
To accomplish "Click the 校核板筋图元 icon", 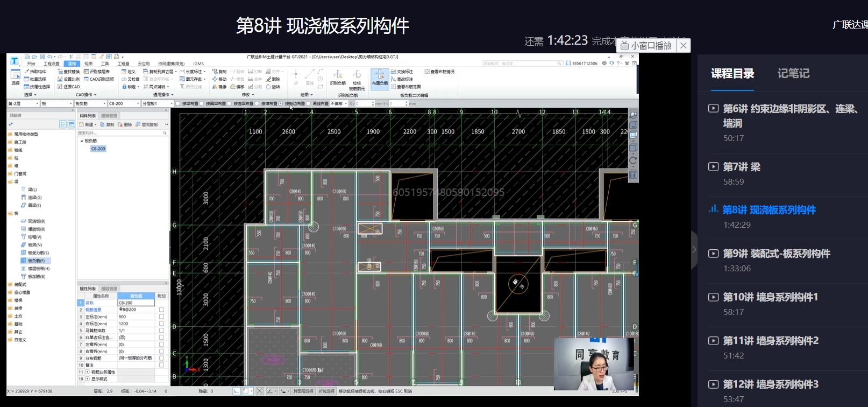I will coord(357,80).
